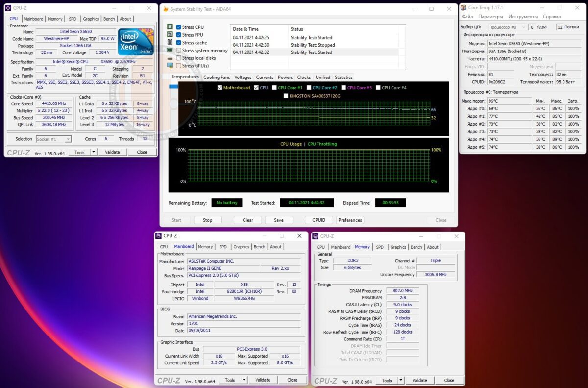
Task: Click the BIOS Date value 09/19/2011
Action: point(244,331)
